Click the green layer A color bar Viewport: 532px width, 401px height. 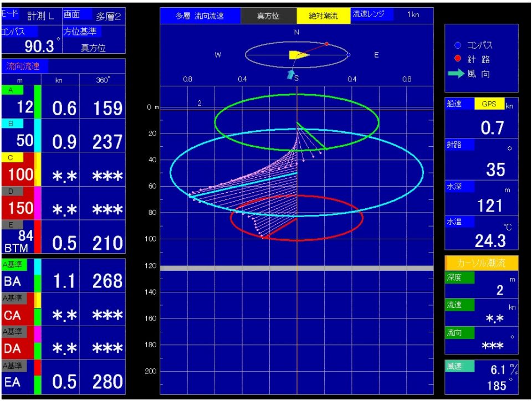(x=37, y=102)
